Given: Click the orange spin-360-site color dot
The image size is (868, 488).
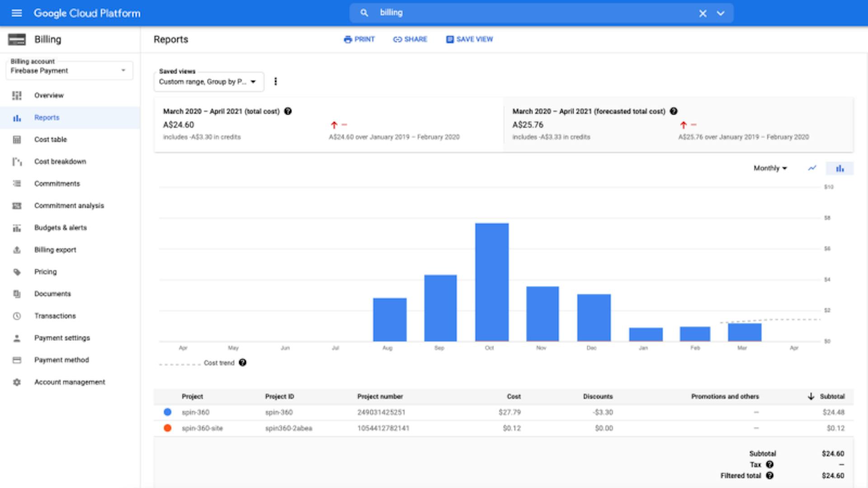Looking at the screenshot, I should [167, 428].
